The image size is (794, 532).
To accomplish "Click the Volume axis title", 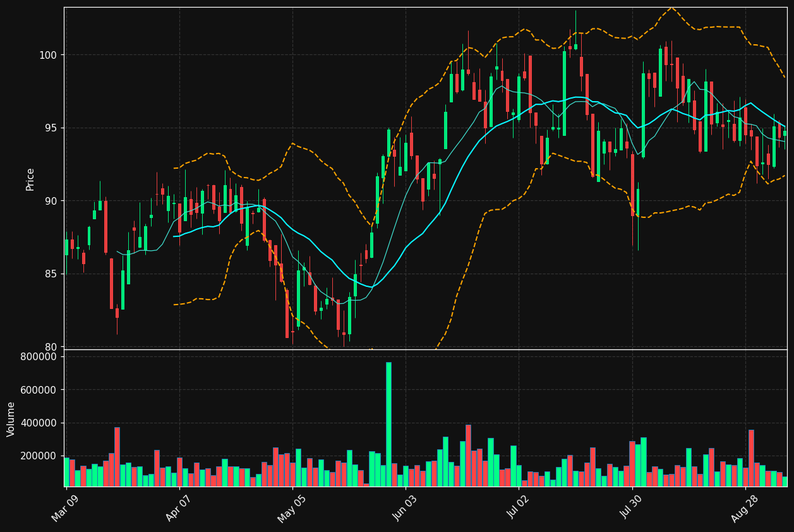I will [x=11, y=419].
